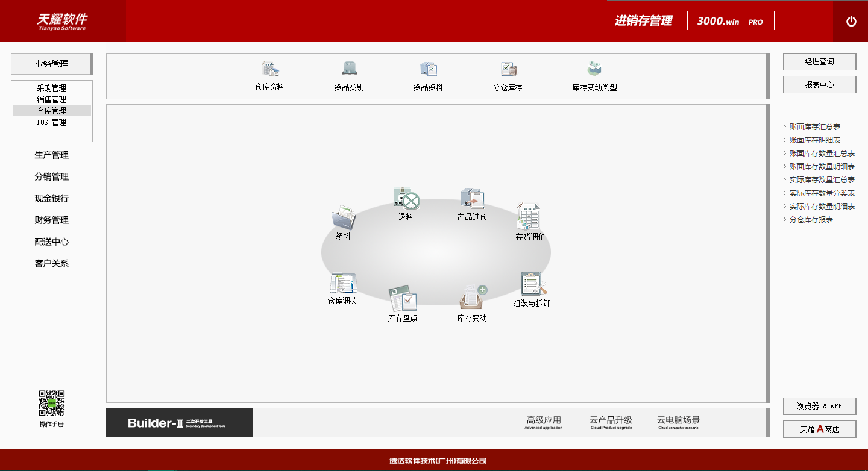Click the 退料 material return icon
The image size is (868, 471).
coord(406,198)
